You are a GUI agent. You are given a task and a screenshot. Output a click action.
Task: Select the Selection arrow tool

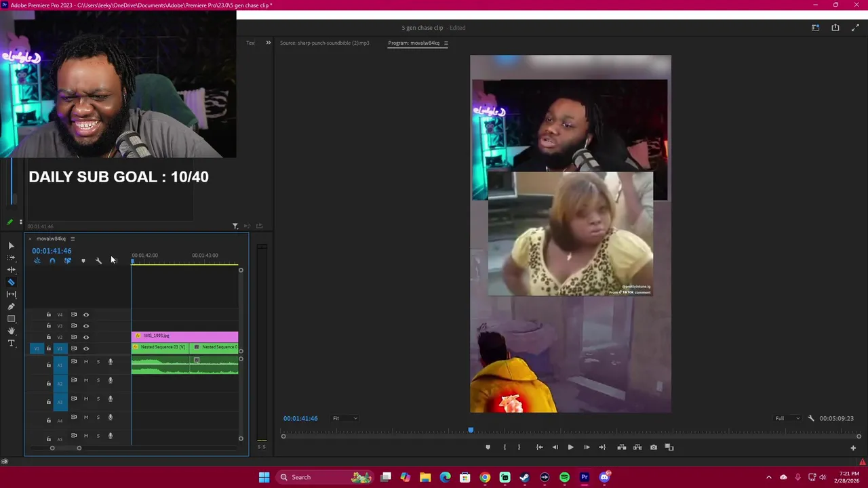11,245
